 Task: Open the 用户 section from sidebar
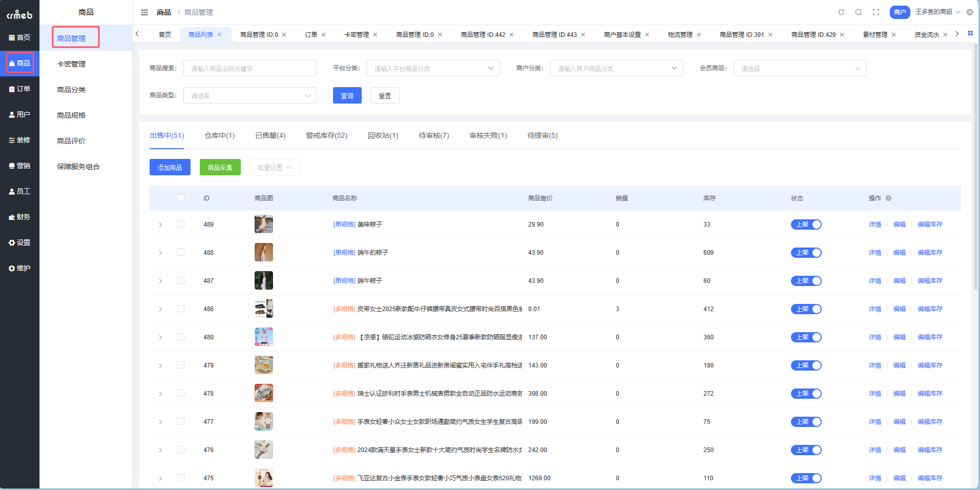tap(19, 114)
